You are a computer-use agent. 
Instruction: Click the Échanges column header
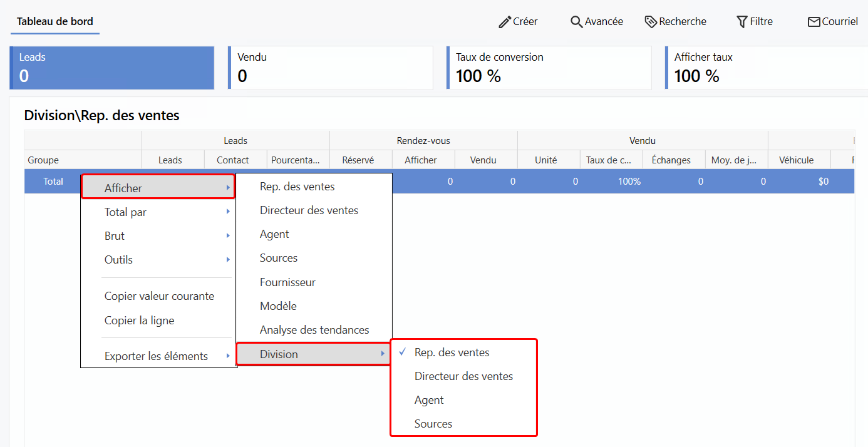click(x=671, y=160)
